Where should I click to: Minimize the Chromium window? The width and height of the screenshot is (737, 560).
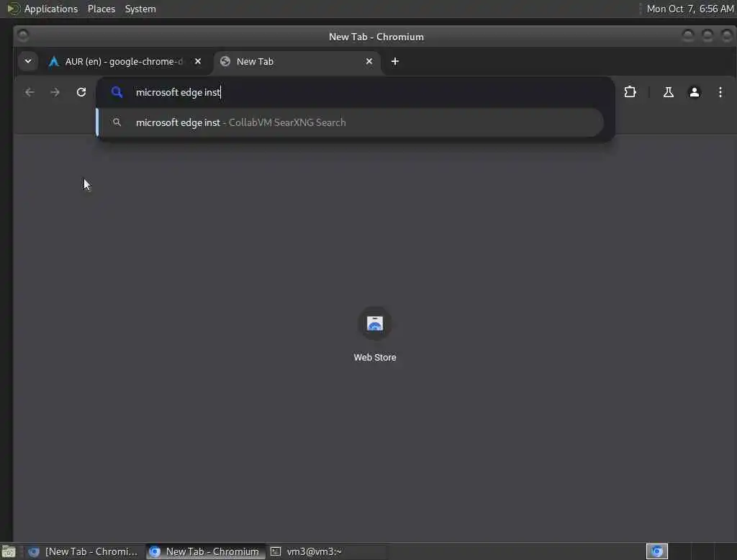pos(687,36)
